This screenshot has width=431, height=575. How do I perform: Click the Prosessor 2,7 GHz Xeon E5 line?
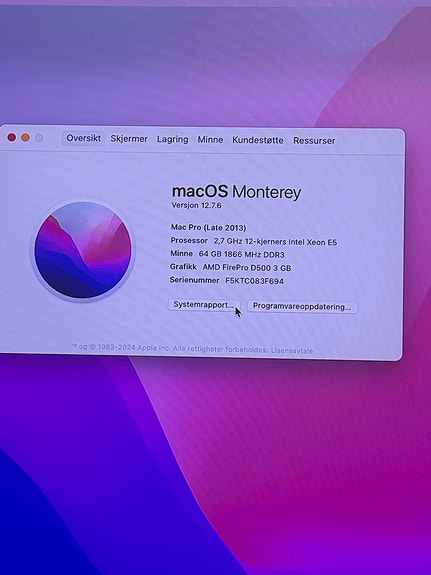click(254, 241)
